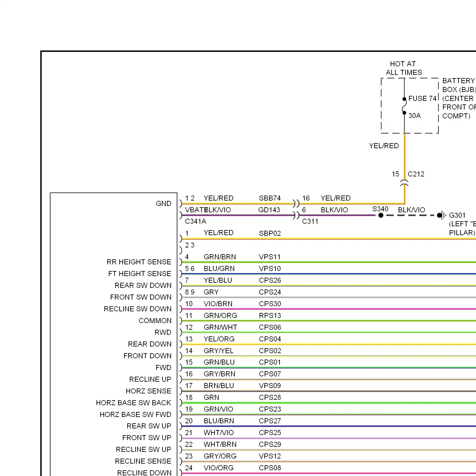476x476 pixels.
Task: Select circuit code SBB74
Action: 270,198
